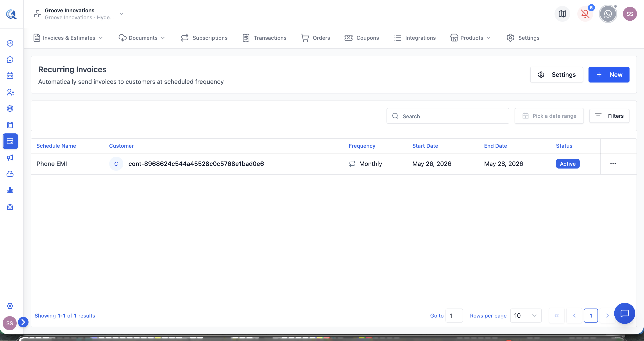644x341 pixels.
Task: Open the Filters button
Action: pos(609,116)
